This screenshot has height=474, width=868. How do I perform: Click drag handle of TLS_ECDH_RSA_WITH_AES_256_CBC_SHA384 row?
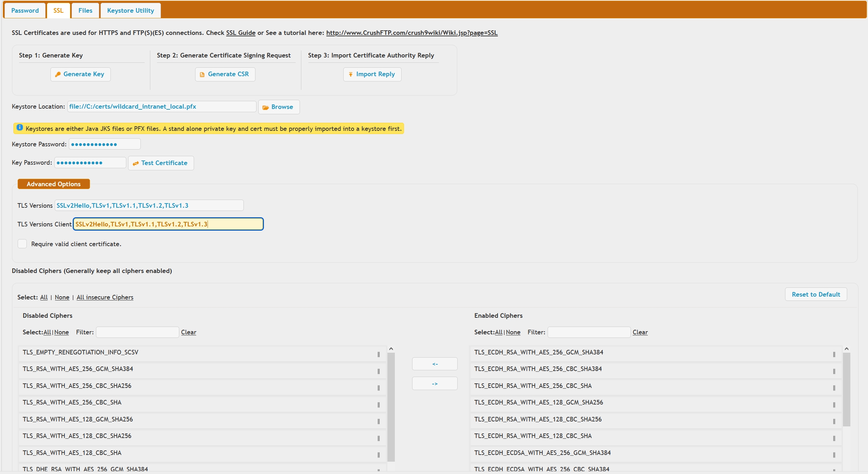(834, 371)
